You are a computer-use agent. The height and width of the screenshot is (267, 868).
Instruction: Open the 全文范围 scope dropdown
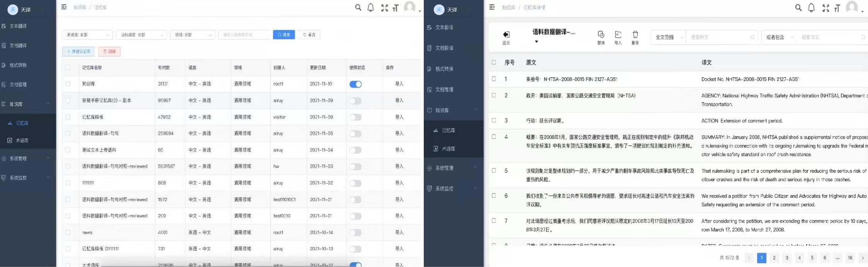tap(668, 37)
